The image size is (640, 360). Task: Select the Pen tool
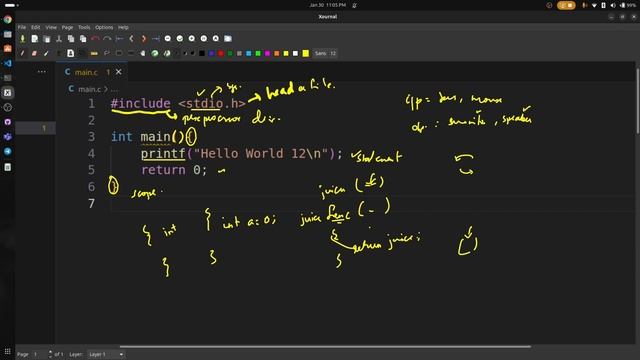22,53
